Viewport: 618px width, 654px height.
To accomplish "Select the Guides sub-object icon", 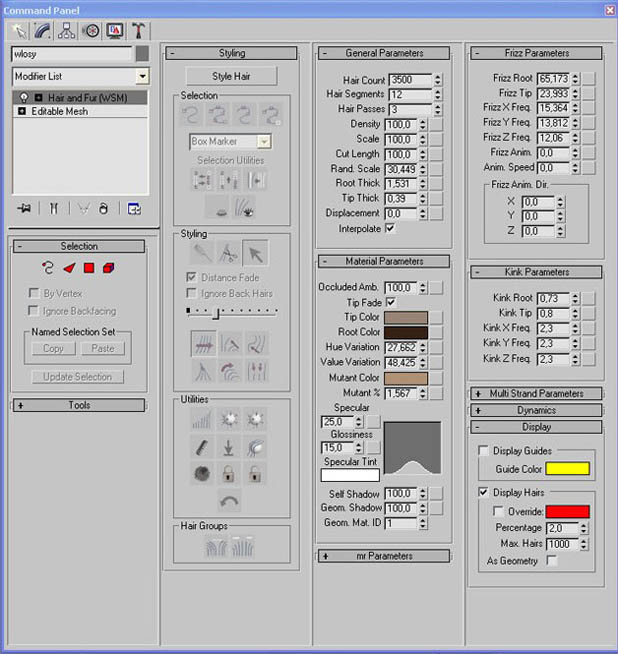I will 48,268.
